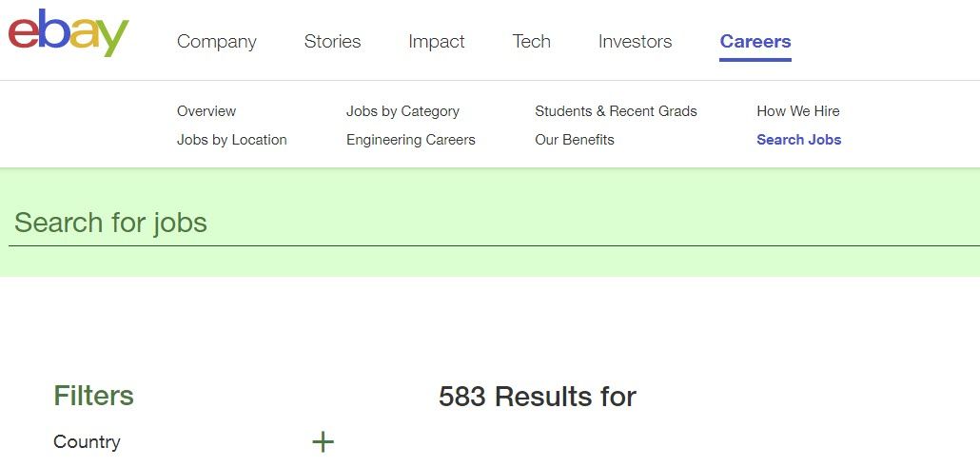Click the Filters heading

point(94,397)
